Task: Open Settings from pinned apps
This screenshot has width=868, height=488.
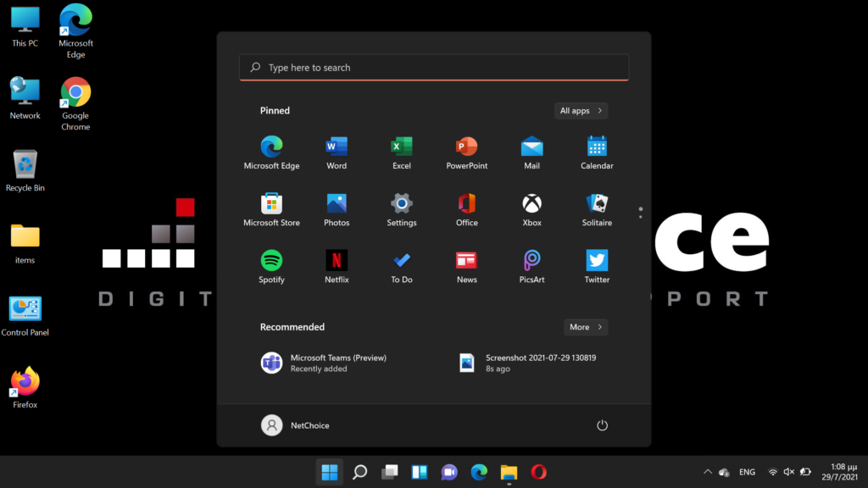Action: pyautogui.click(x=401, y=209)
